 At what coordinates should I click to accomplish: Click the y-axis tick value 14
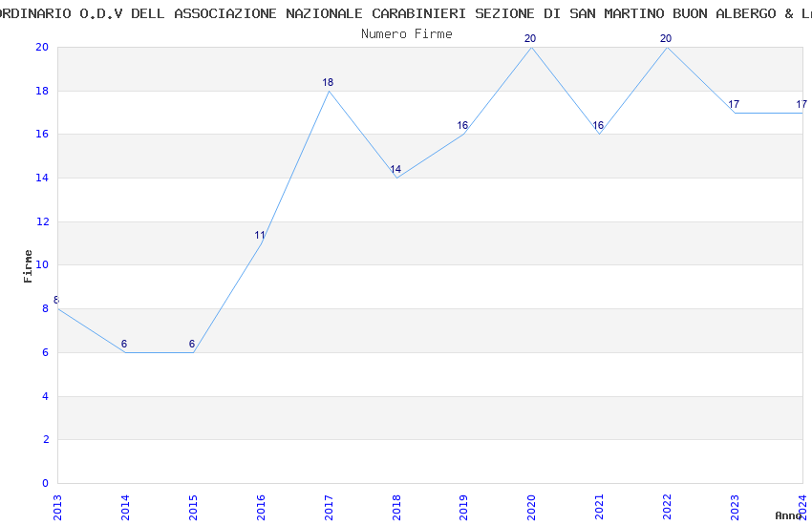[42, 178]
